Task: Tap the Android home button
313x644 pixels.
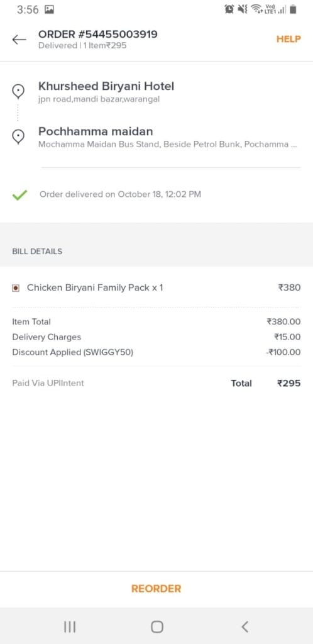Action: [x=156, y=627]
